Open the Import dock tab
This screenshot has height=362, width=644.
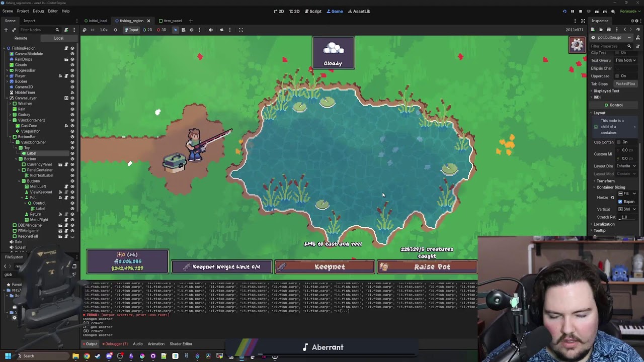pyautogui.click(x=29, y=21)
